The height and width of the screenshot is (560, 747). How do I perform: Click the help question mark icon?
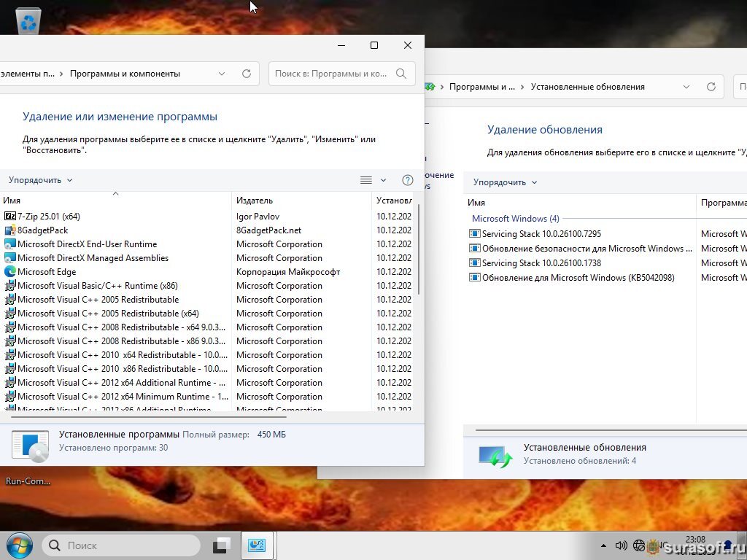point(408,180)
